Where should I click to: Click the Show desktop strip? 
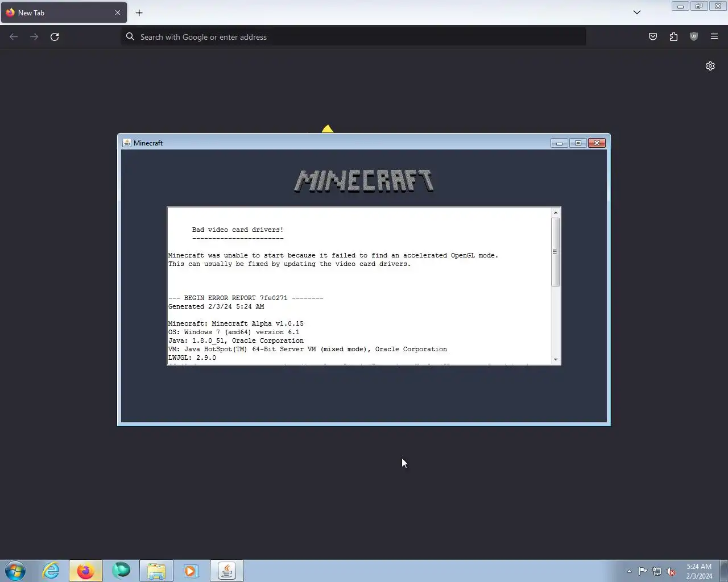point(724,571)
